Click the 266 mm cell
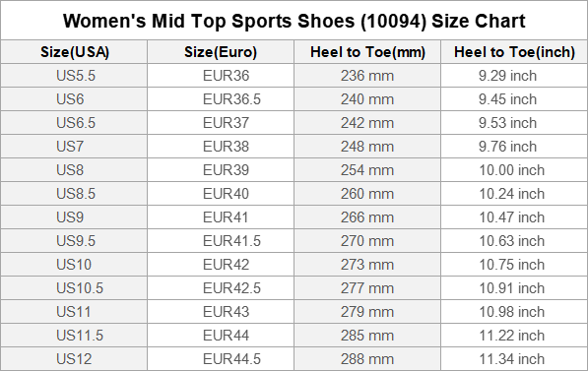Image resolution: width=588 pixels, height=371 pixels. (x=367, y=217)
